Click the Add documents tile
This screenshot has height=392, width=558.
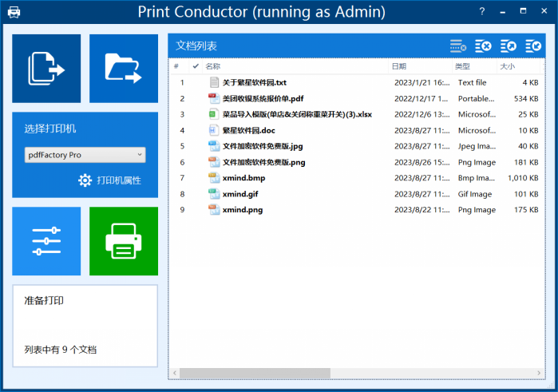[x=46, y=69]
